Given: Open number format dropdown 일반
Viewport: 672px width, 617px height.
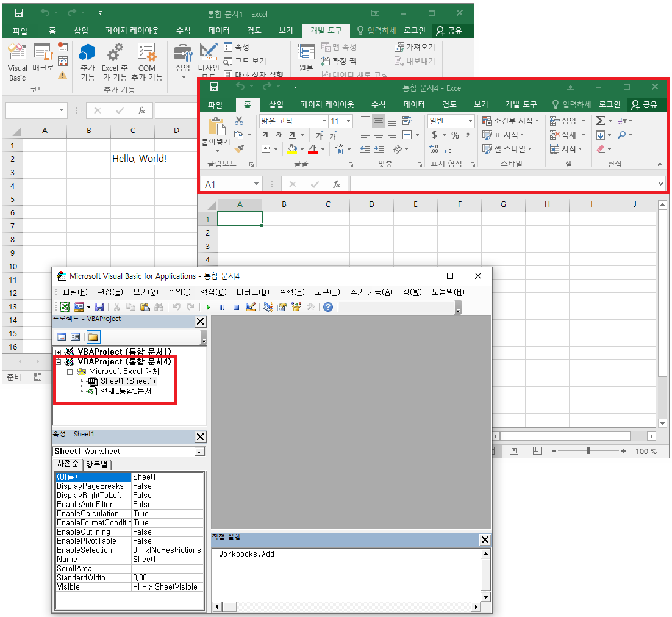Looking at the screenshot, I should tap(470, 121).
